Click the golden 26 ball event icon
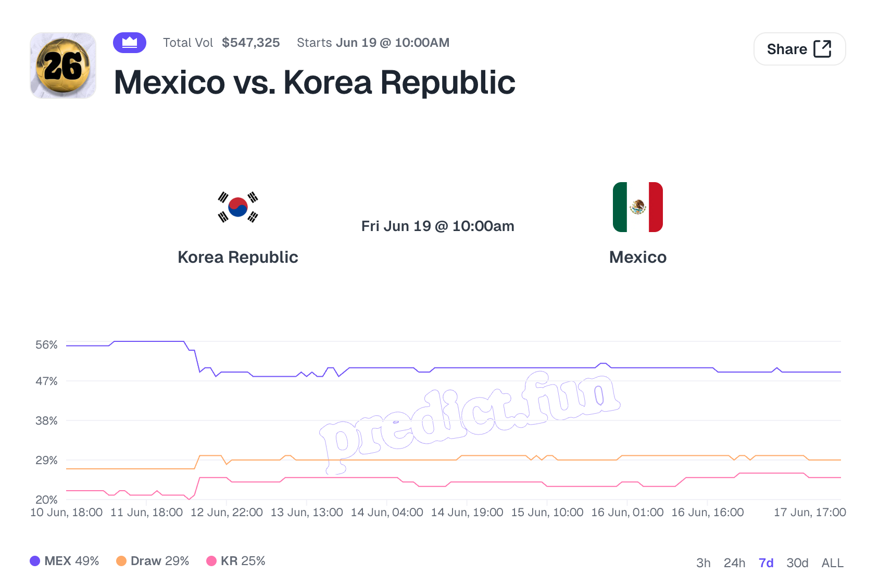This screenshot has width=879, height=588. (x=63, y=66)
